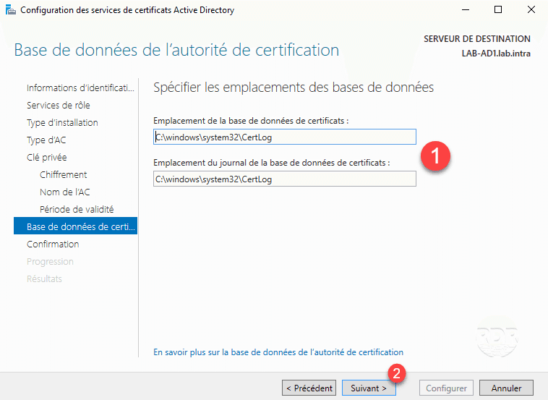The height and width of the screenshot is (400, 548).
Task: Click the Spécifier les emplacements heading
Action: pos(294,87)
